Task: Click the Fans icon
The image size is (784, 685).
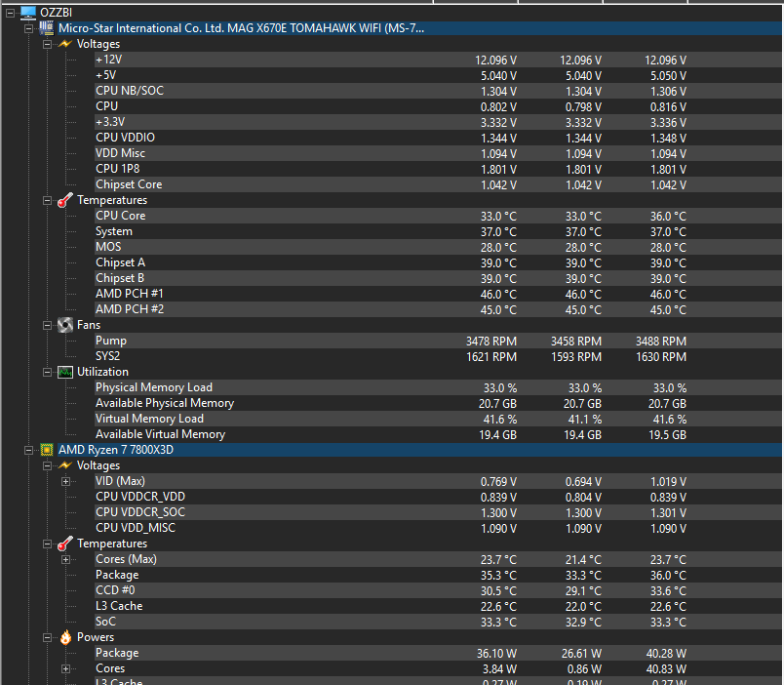Action: pyautogui.click(x=65, y=325)
